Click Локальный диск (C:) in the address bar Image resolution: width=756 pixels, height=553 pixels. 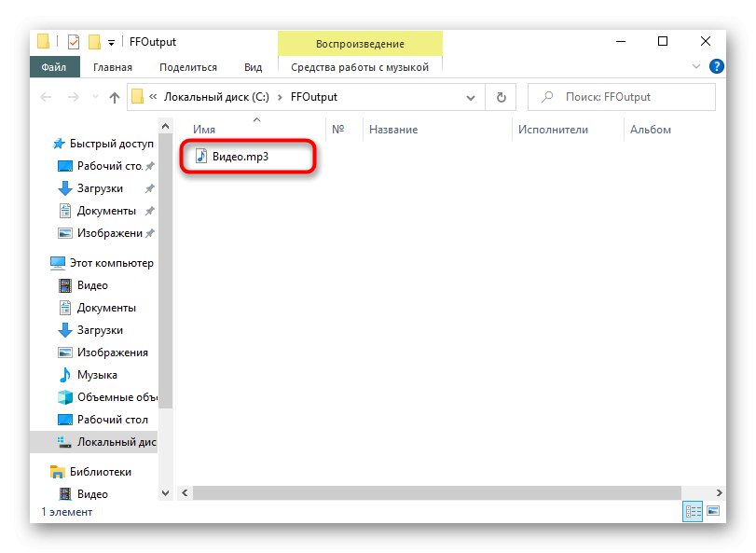(x=216, y=97)
